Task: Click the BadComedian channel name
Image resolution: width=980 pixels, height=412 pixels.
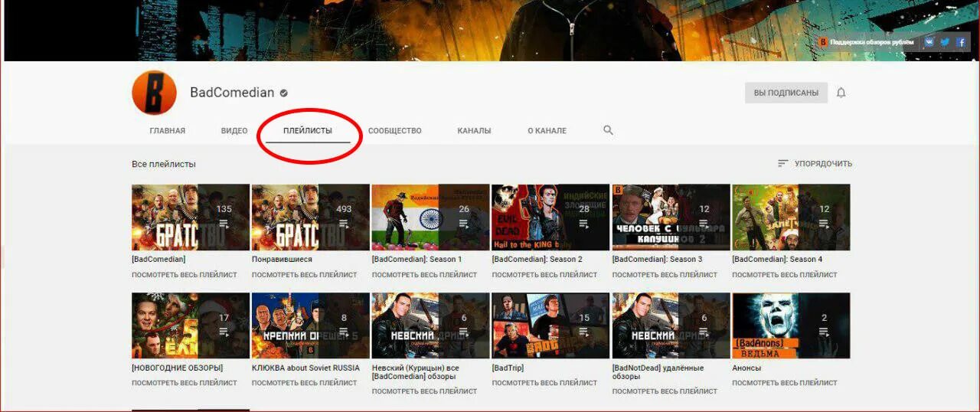Action: pos(232,93)
